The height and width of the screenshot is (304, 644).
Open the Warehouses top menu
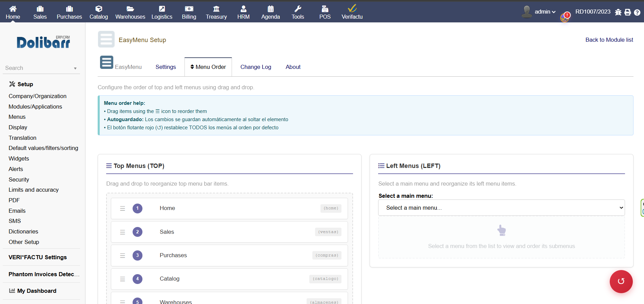[130, 12]
